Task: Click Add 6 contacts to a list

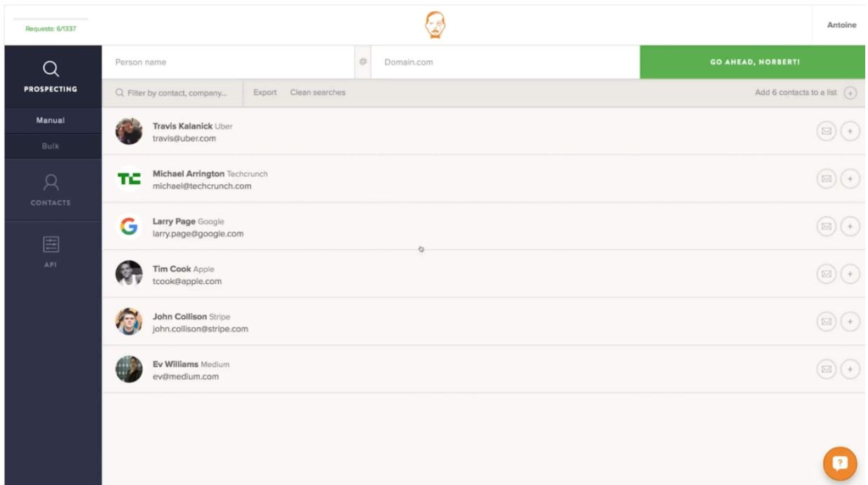Action: click(x=796, y=93)
